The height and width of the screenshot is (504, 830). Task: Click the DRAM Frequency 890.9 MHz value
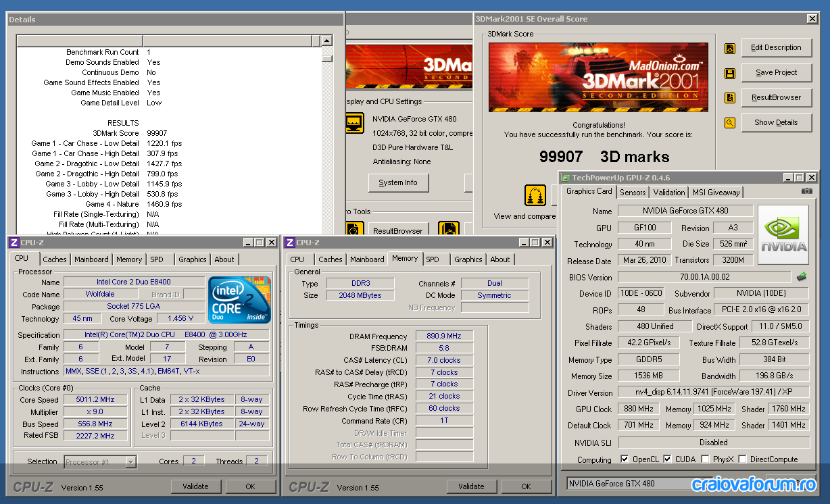[x=444, y=336]
